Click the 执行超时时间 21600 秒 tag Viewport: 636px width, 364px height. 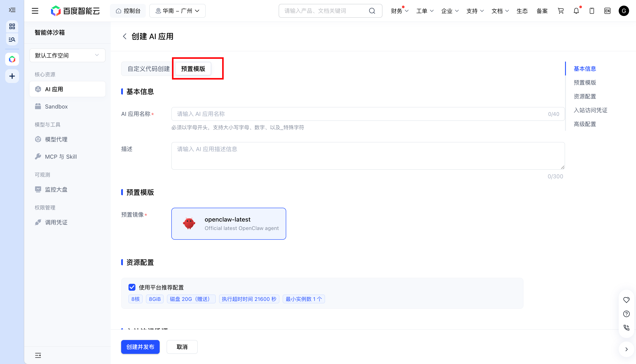pos(249,299)
